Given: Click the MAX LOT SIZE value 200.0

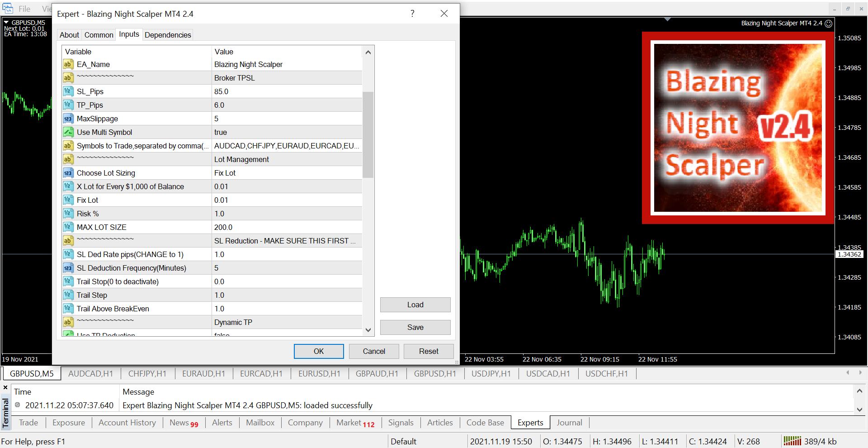Looking at the screenshot, I should coord(288,227).
